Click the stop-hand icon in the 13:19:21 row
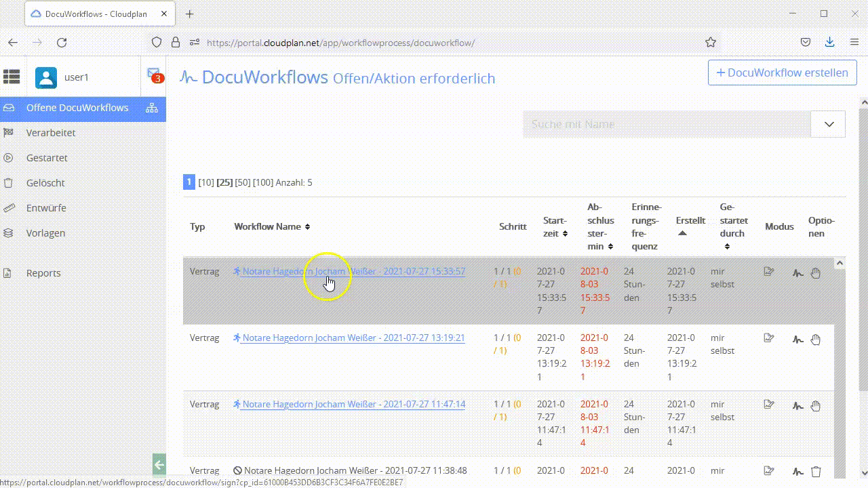868x488 pixels. click(816, 340)
